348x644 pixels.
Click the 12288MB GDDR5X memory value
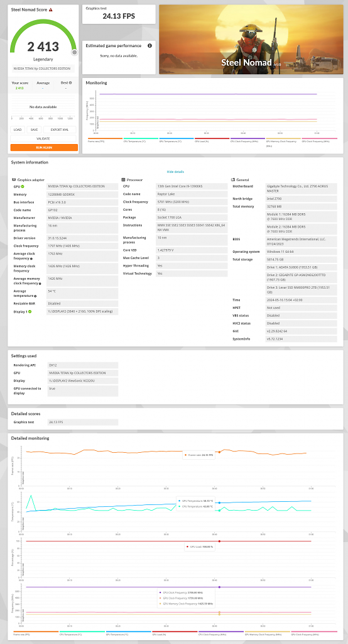click(x=82, y=194)
